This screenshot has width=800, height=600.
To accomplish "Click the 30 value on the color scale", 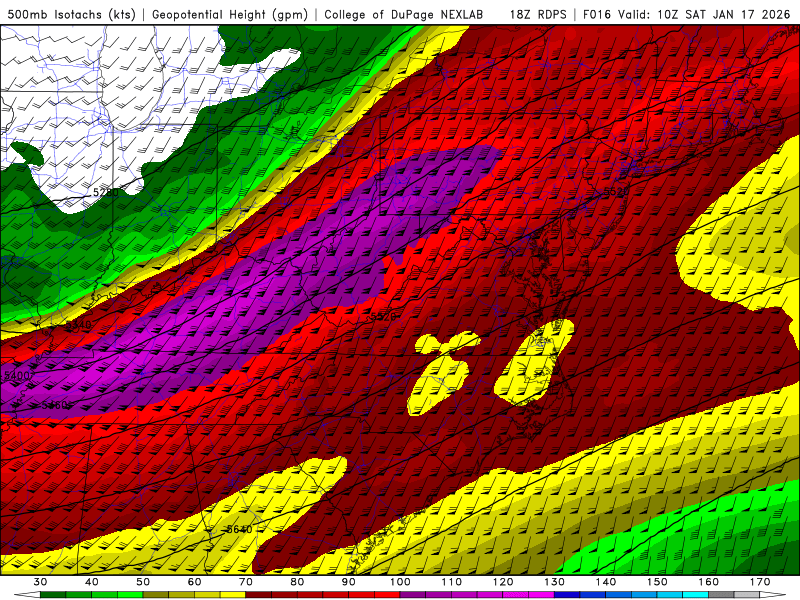I will coord(40,582).
